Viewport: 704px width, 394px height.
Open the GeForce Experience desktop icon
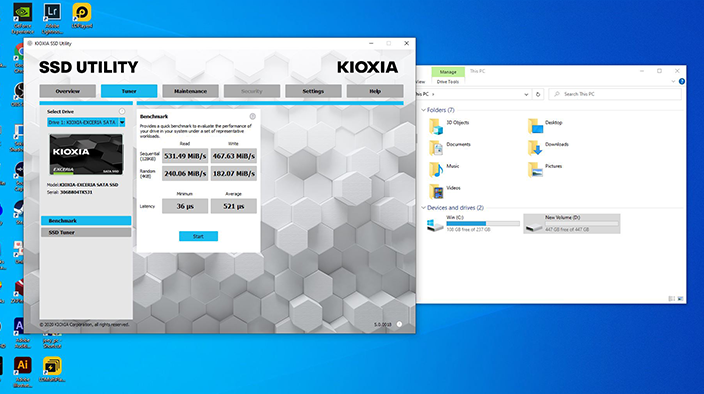(x=22, y=13)
